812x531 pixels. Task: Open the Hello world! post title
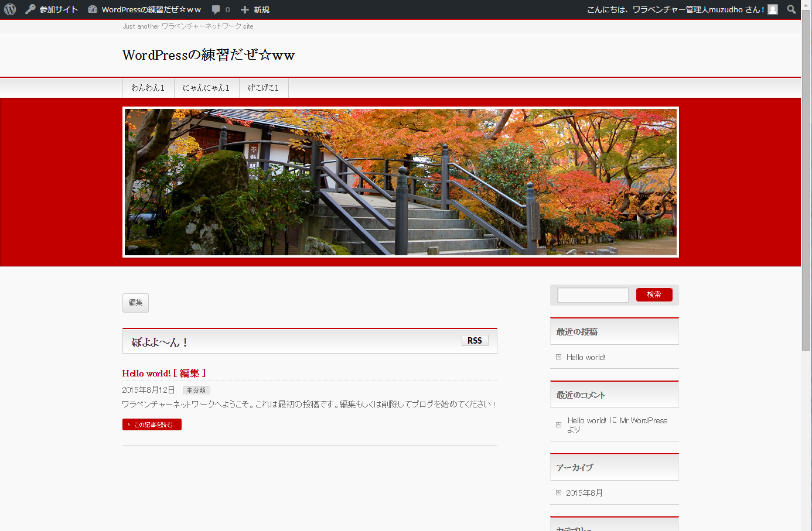(146, 374)
